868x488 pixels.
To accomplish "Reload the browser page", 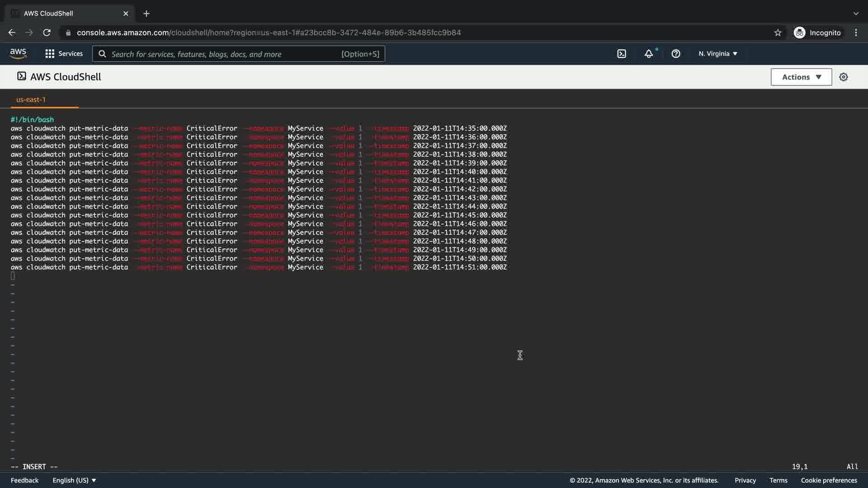I will 47,33.
